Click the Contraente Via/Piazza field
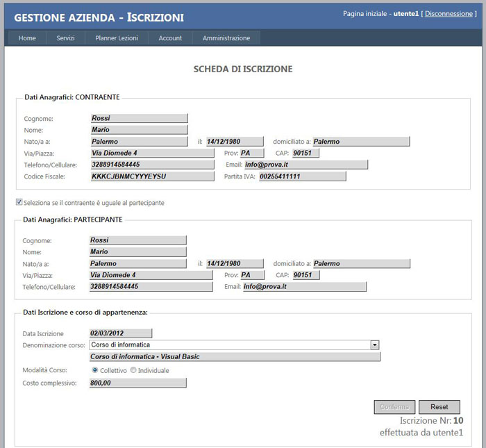Screen dimensions: 486x448 (x=153, y=153)
